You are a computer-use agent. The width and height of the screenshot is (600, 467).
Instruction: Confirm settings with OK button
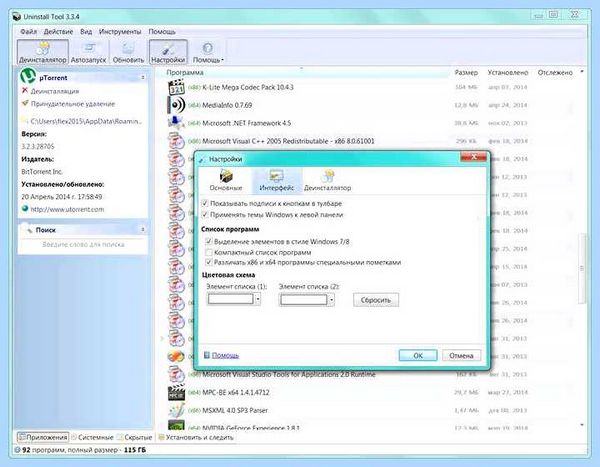(418, 355)
